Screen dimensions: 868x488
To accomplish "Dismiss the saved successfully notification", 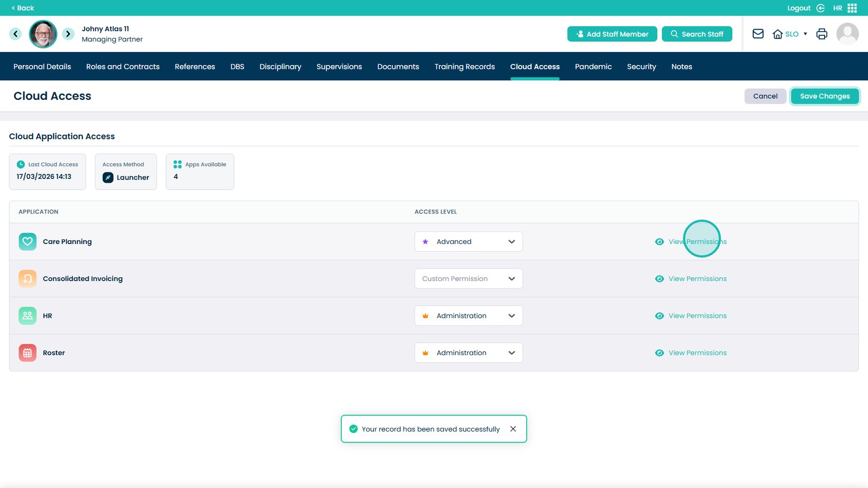I will coord(513,429).
